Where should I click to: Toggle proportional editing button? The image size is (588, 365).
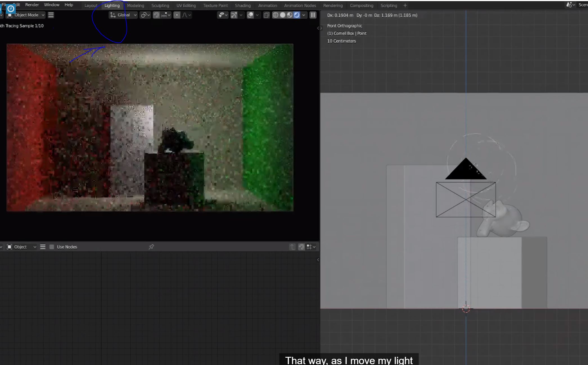[x=177, y=15]
